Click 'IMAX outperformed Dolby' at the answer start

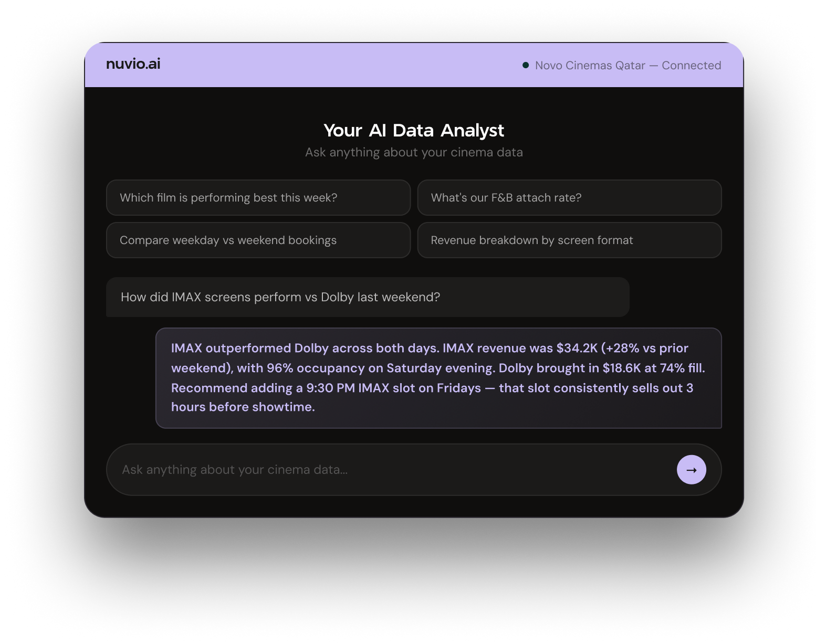click(x=250, y=349)
